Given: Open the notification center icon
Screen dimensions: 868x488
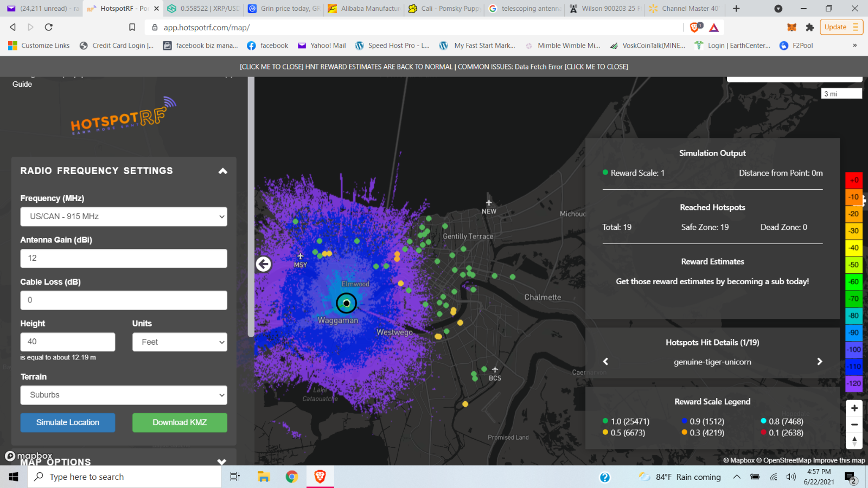Looking at the screenshot, I should coord(850,477).
